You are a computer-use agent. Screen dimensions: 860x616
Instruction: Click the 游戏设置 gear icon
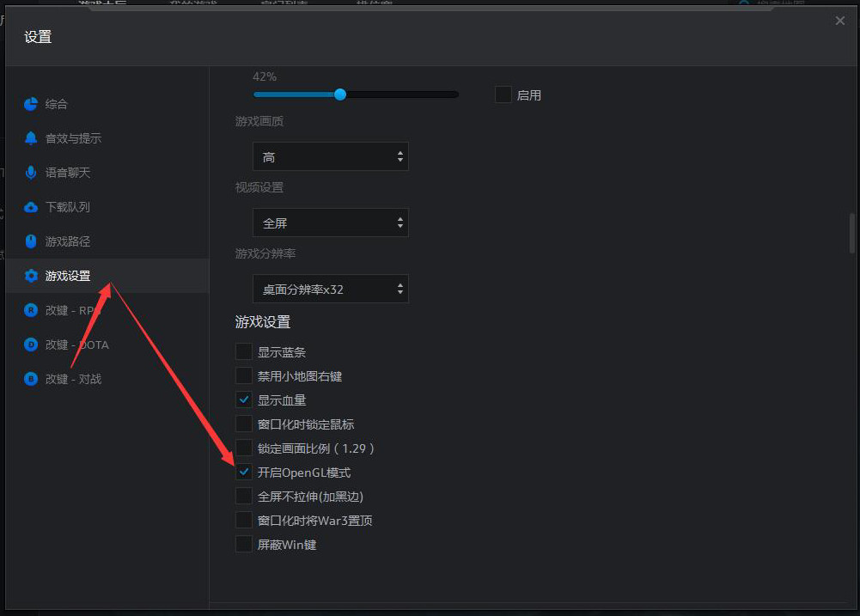(31, 276)
